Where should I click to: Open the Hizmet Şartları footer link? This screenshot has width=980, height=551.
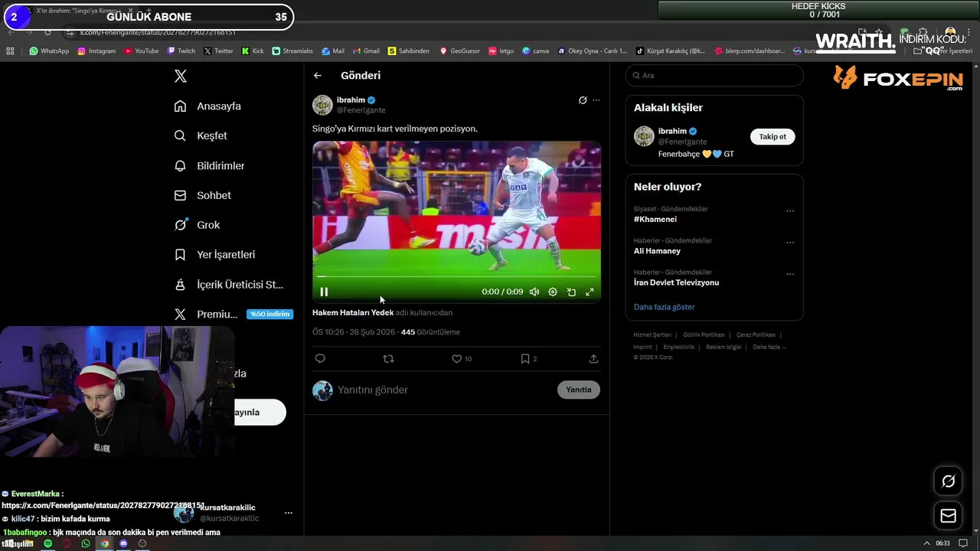tap(652, 334)
